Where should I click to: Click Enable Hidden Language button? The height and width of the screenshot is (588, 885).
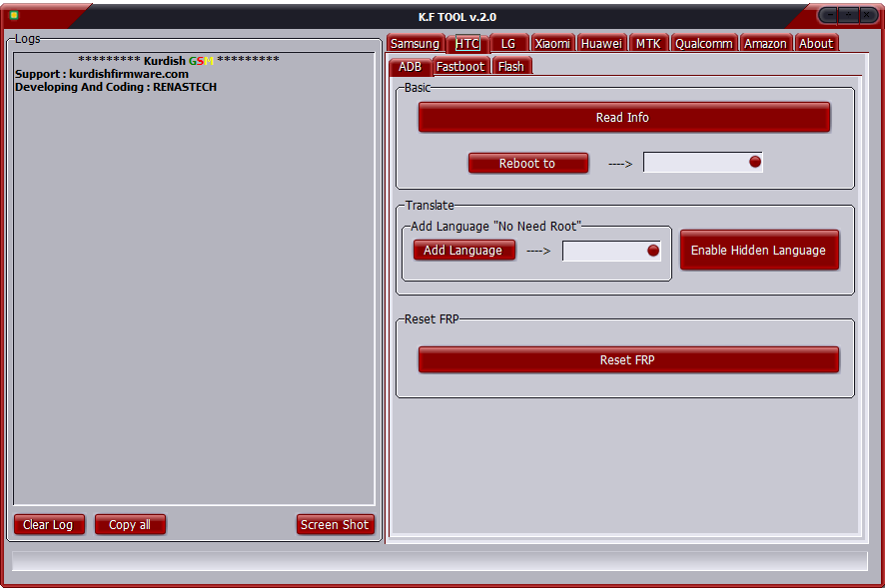(x=759, y=250)
